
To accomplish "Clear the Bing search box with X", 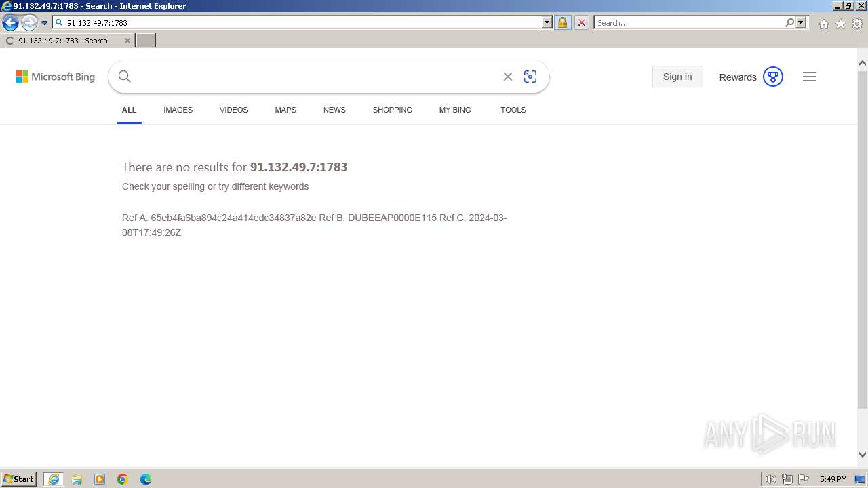I will tap(507, 77).
